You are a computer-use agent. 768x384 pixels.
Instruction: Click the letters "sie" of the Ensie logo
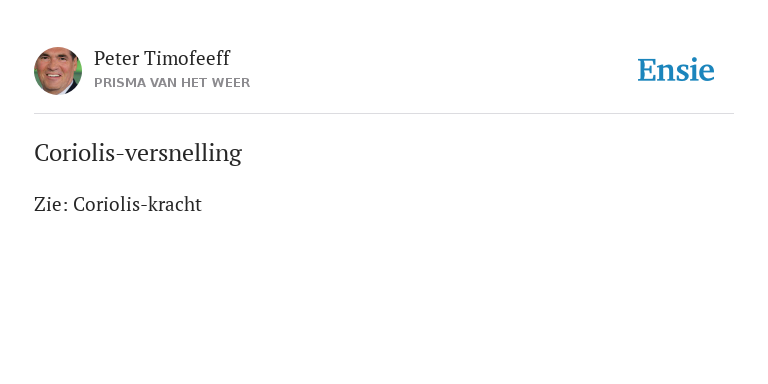[696, 70]
